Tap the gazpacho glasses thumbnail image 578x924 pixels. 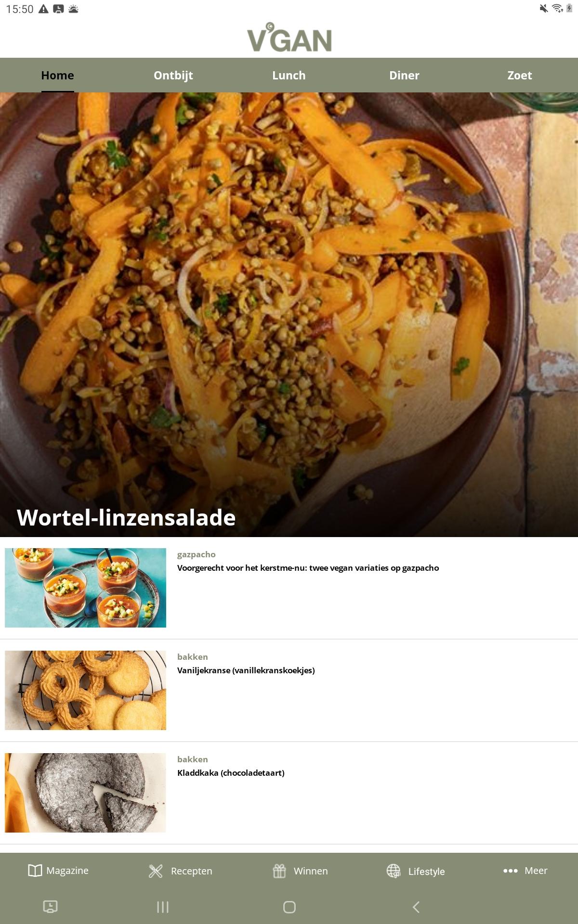85,588
